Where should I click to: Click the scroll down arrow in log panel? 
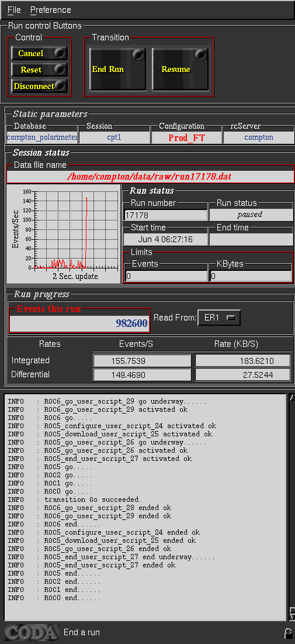(291, 617)
